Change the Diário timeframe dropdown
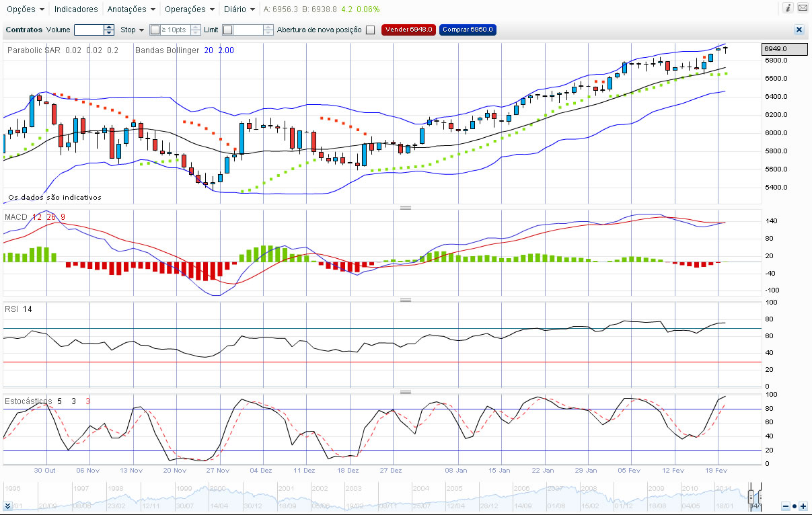 click(x=239, y=9)
